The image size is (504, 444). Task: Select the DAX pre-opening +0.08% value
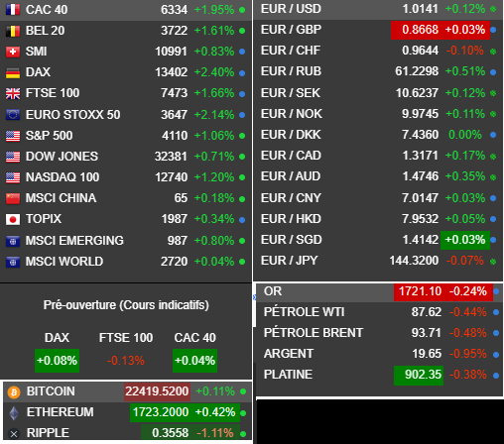(57, 361)
